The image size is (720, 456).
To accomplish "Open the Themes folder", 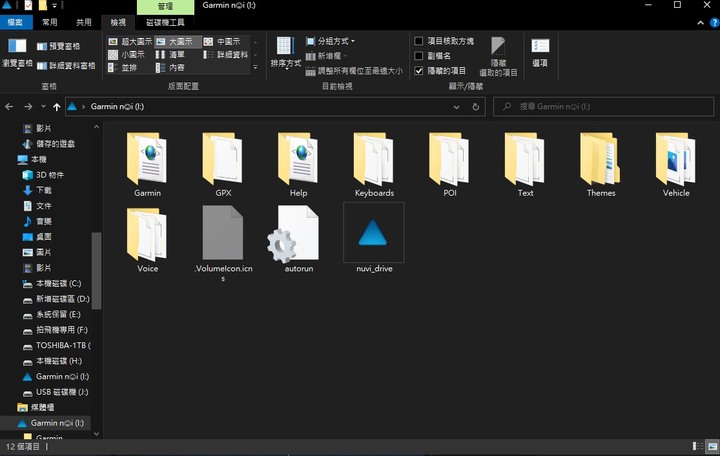I will (x=601, y=164).
